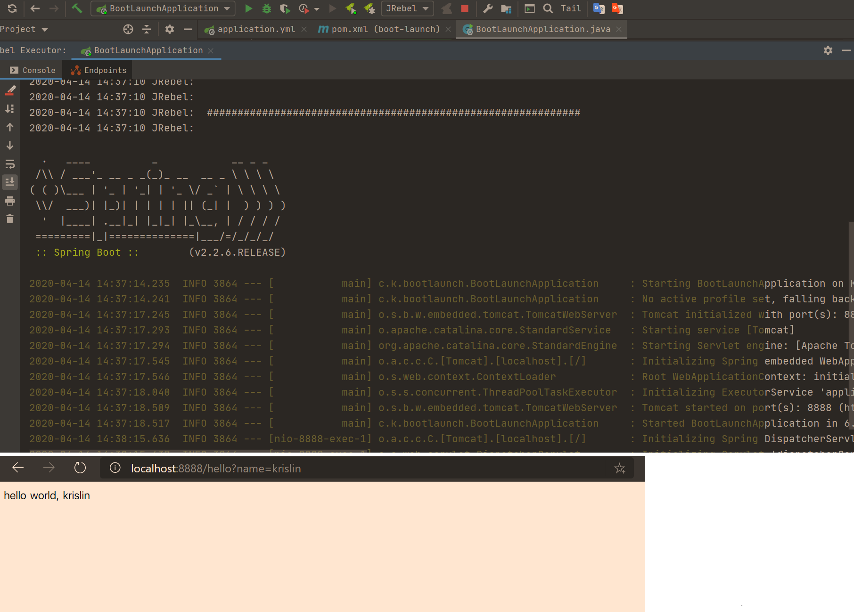Open run panel settings gear

[x=828, y=50]
